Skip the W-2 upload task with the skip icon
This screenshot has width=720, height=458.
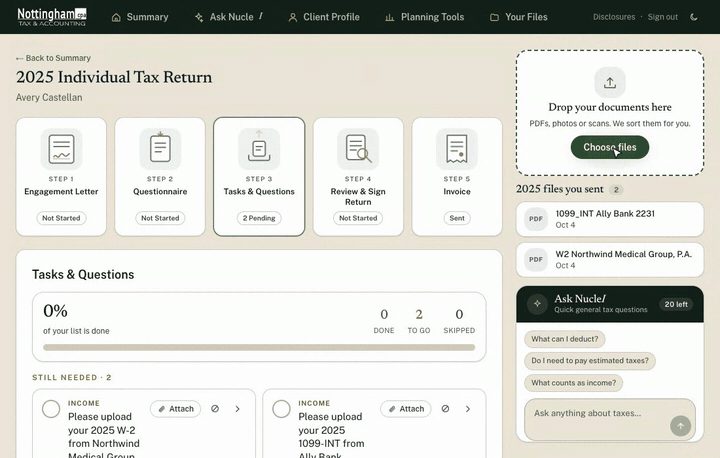[x=215, y=408]
